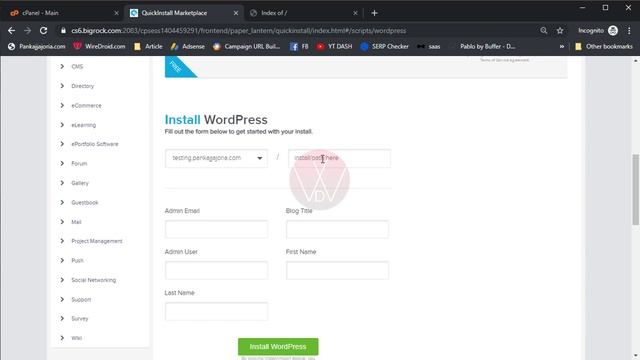Click the Admin Email input field
Image resolution: width=640 pixels, height=360 pixels.
216,229
